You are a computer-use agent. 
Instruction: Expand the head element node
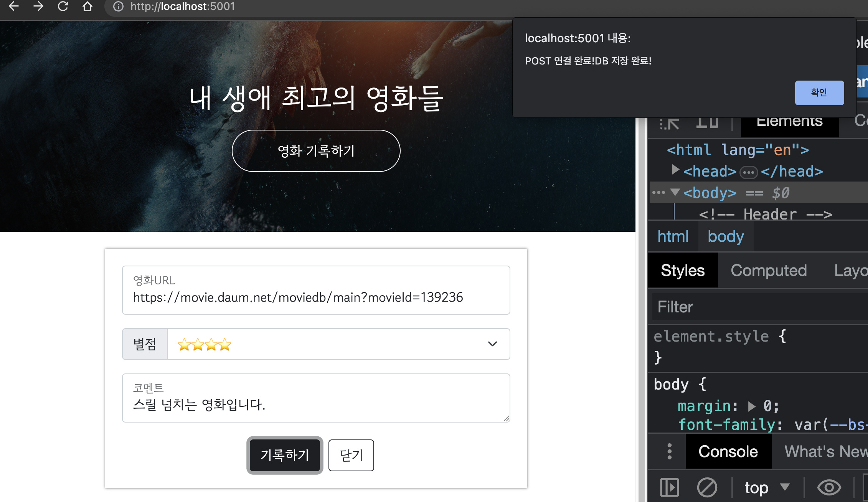click(676, 170)
